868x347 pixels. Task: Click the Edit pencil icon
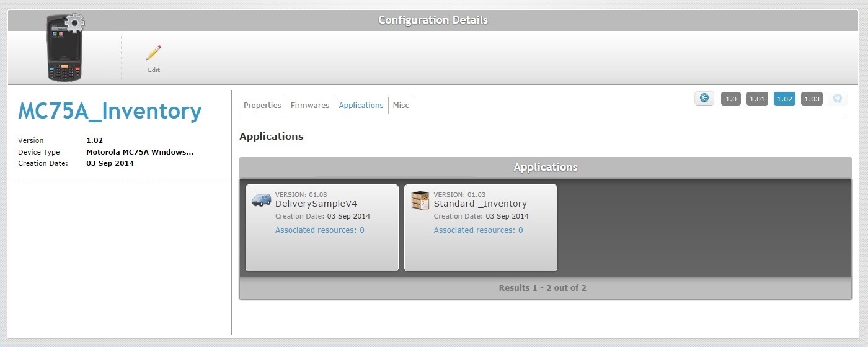pos(154,52)
